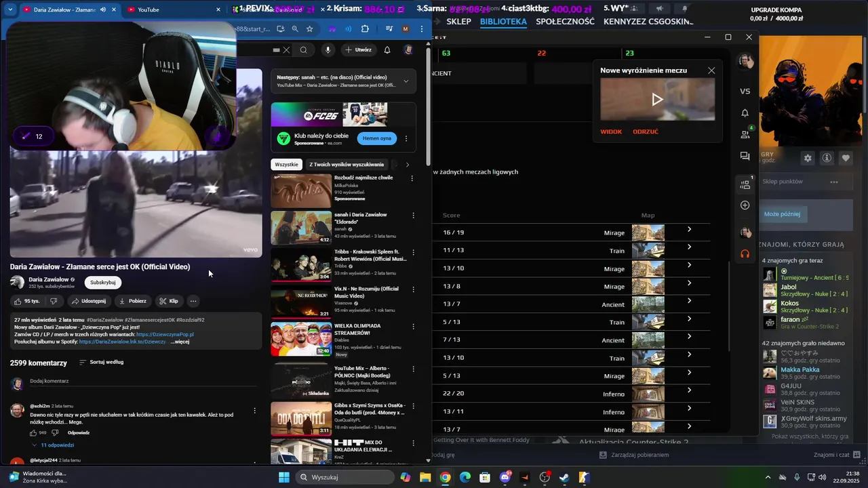Open Chrome tab search dropdown arrow

point(10,9)
